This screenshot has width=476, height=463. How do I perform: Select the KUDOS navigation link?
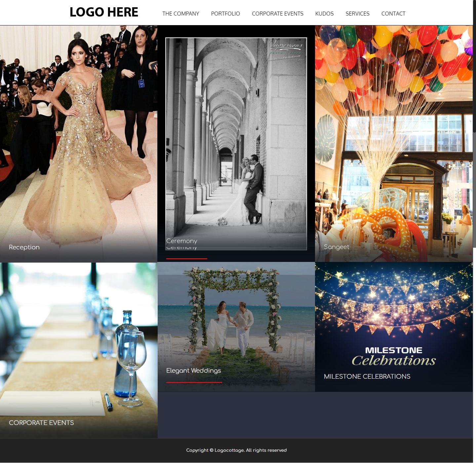tap(324, 14)
